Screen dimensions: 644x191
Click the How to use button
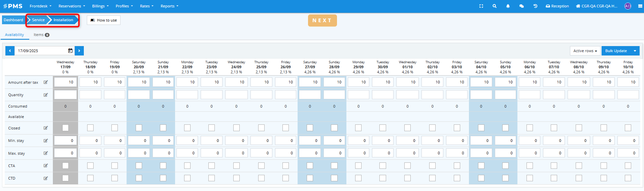pyautogui.click(x=104, y=20)
